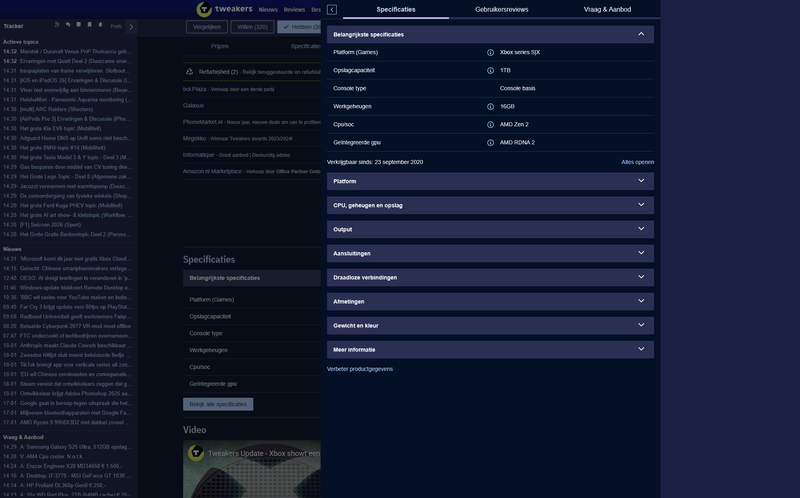Viewport: 800px width, 498px height.
Task: Open the Megekko shop link
Action: pos(194,138)
